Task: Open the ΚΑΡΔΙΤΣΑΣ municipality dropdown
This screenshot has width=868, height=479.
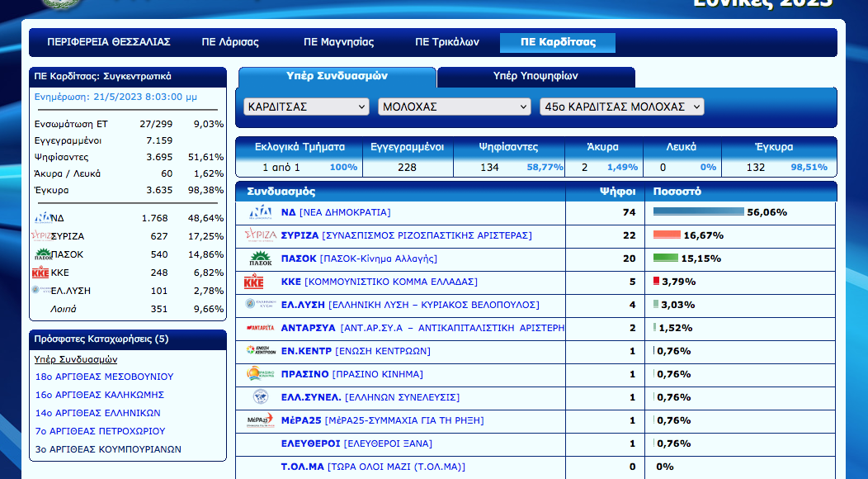Action: [x=306, y=107]
